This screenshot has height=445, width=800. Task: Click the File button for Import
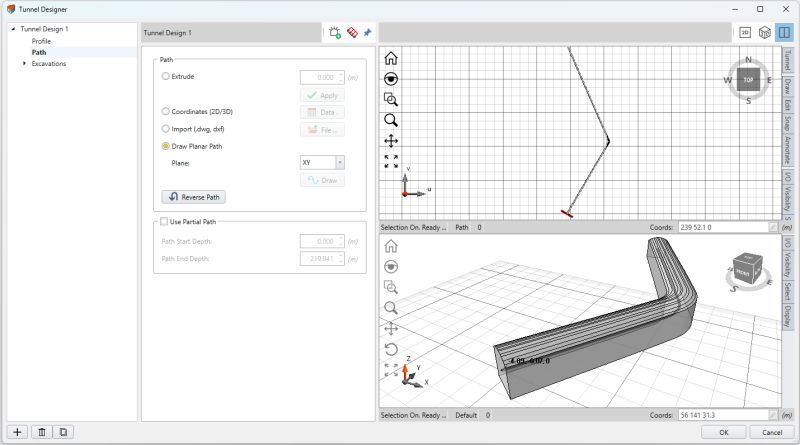(322, 130)
